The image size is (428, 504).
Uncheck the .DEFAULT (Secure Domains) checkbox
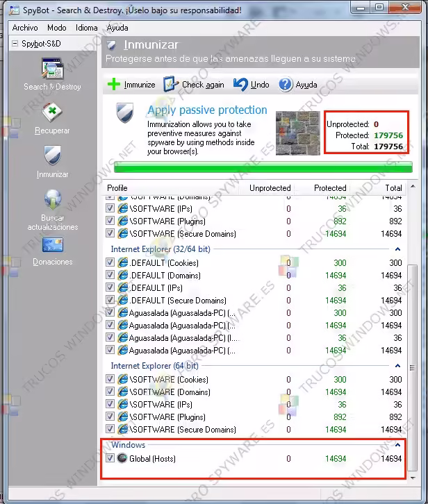110,300
